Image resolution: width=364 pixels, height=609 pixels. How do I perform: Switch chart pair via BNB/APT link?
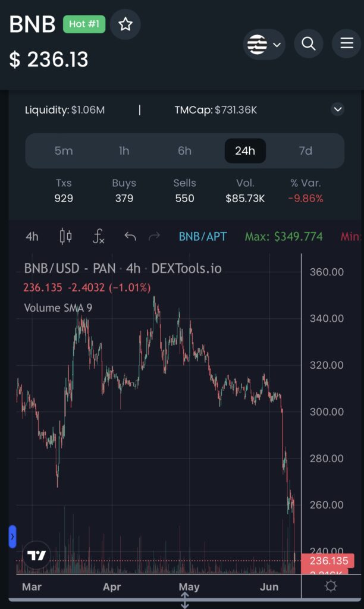(203, 237)
